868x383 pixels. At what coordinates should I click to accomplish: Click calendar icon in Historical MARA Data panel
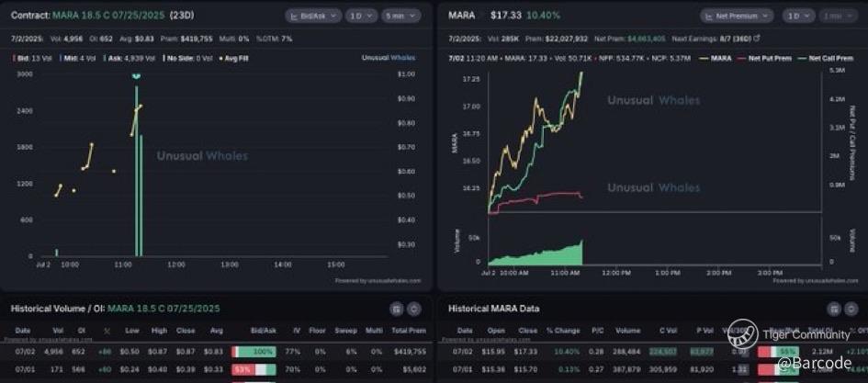coord(834,309)
